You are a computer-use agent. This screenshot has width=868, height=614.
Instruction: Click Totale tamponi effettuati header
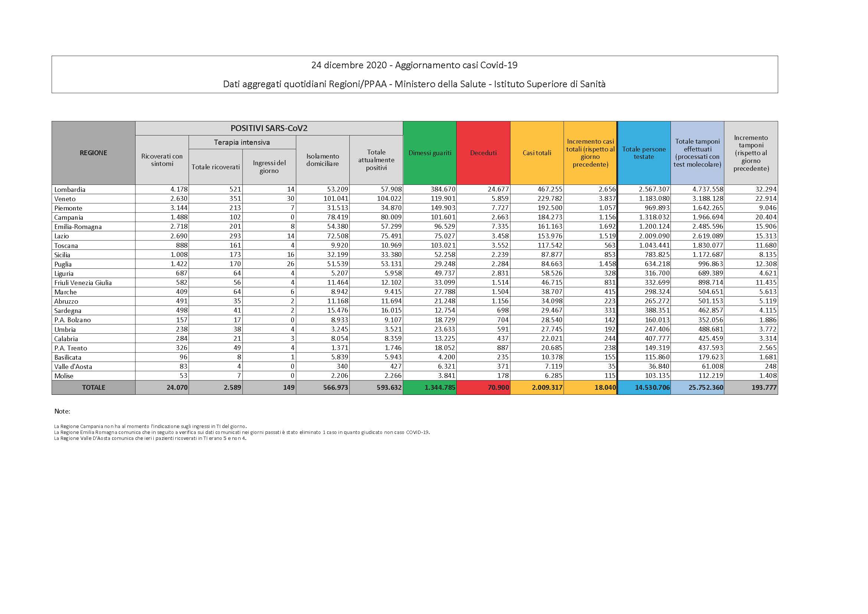tap(697, 153)
